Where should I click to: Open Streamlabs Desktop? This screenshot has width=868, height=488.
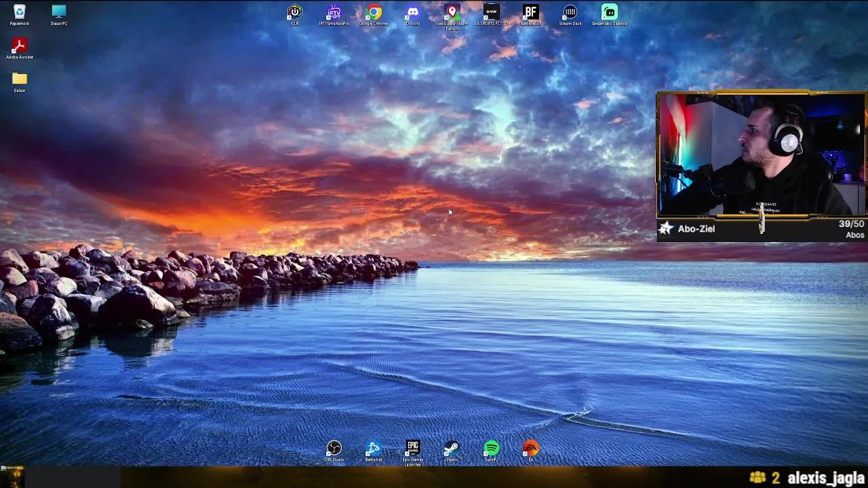coord(609,14)
